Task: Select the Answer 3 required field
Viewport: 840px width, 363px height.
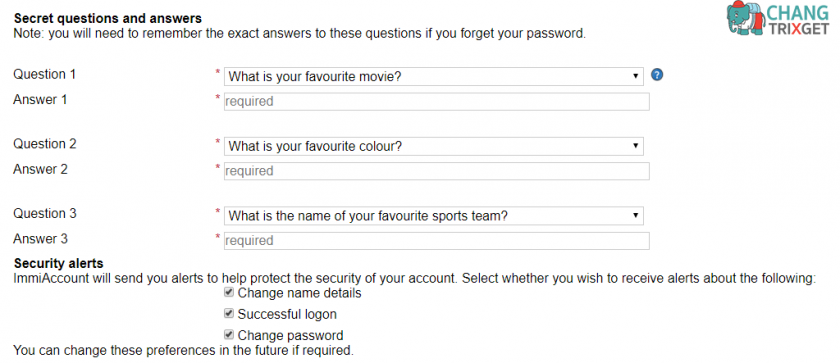Action: pos(437,241)
